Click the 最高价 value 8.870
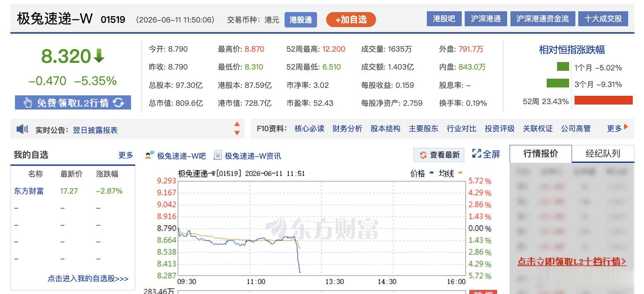644x294 pixels. [254, 49]
